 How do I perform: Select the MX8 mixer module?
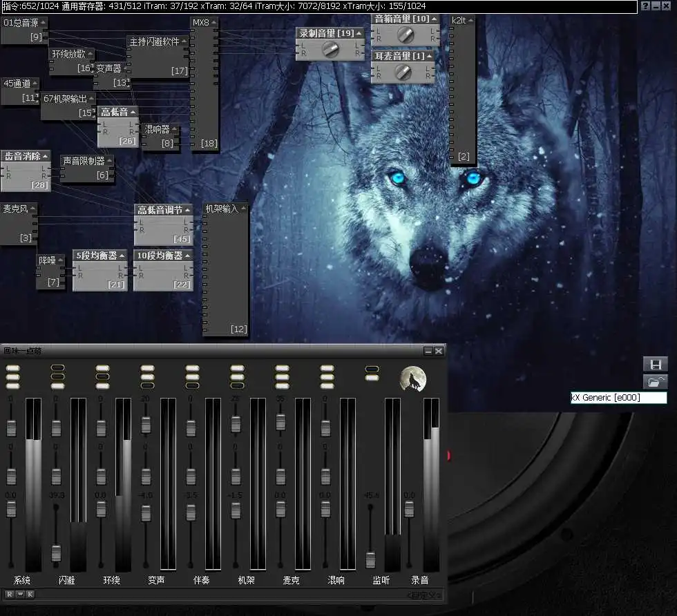pos(204,85)
